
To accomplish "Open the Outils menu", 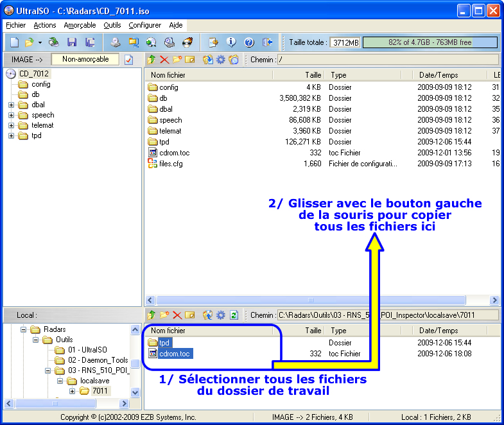I will (112, 25).
